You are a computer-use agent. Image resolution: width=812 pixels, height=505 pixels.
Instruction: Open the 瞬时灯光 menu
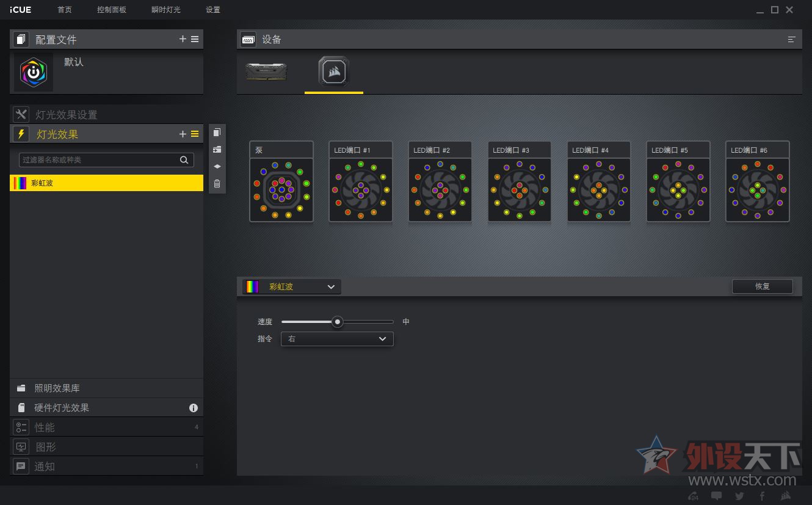pos(166,10)
